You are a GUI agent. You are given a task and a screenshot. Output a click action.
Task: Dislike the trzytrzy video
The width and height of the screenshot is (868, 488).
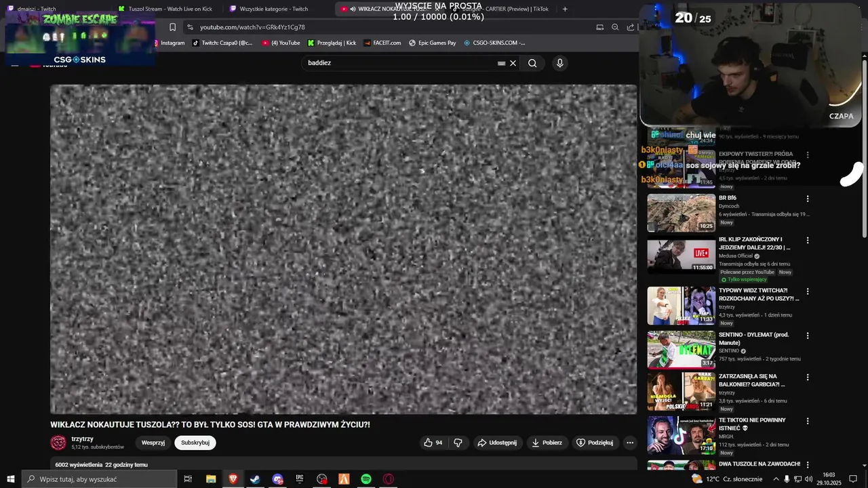coord(458,443)
